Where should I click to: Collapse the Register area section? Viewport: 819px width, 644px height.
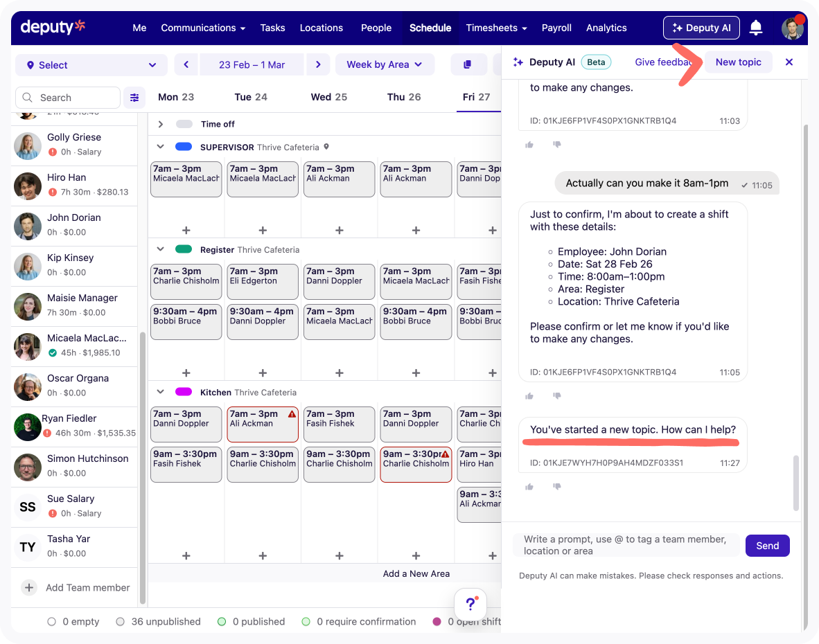point(161,249)
